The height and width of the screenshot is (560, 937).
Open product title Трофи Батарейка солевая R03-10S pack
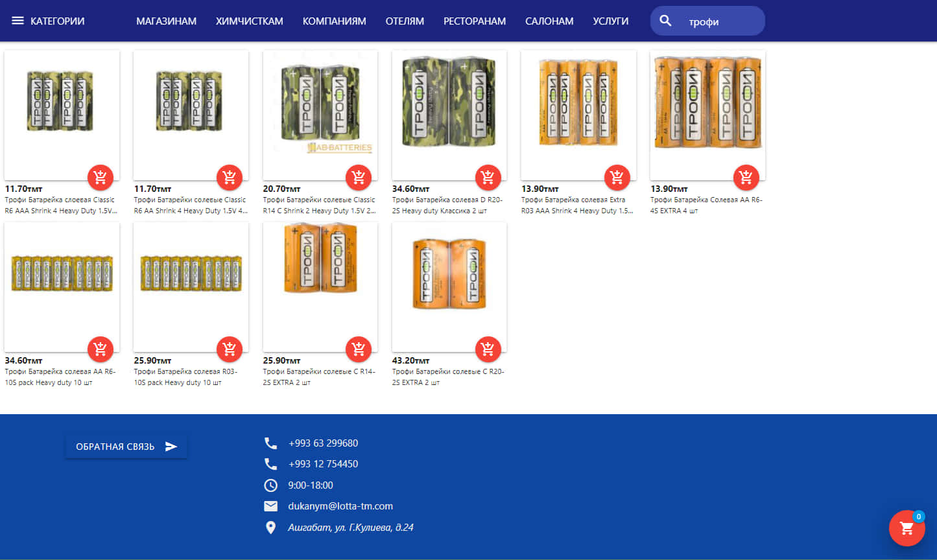185,377
